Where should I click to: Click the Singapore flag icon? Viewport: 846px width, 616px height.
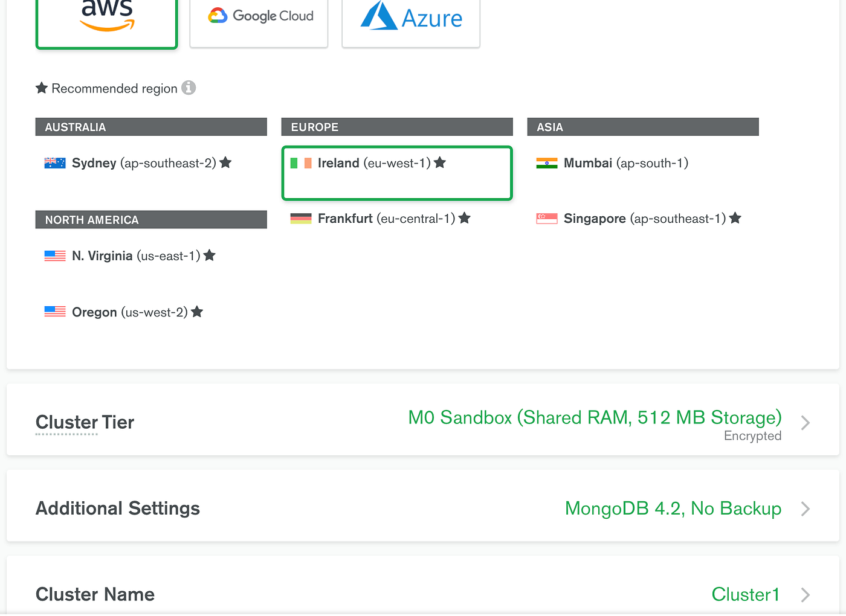click(546, 218)
